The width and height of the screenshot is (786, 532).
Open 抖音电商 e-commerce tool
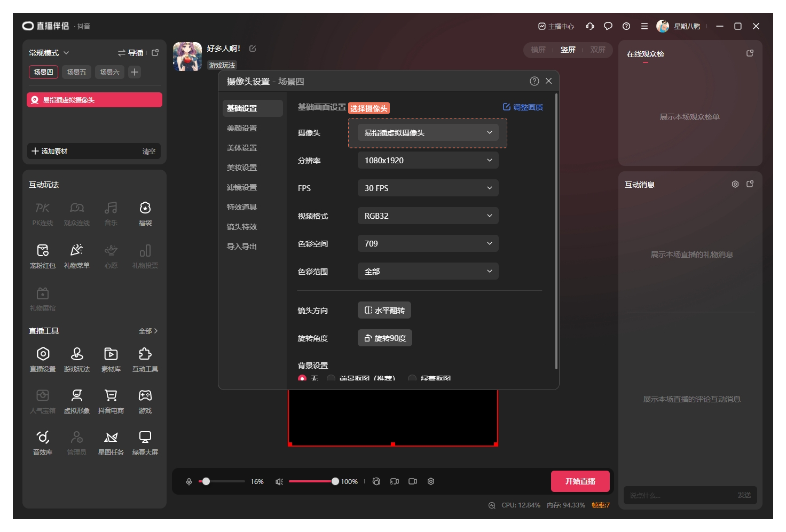[x=111, y=401]
